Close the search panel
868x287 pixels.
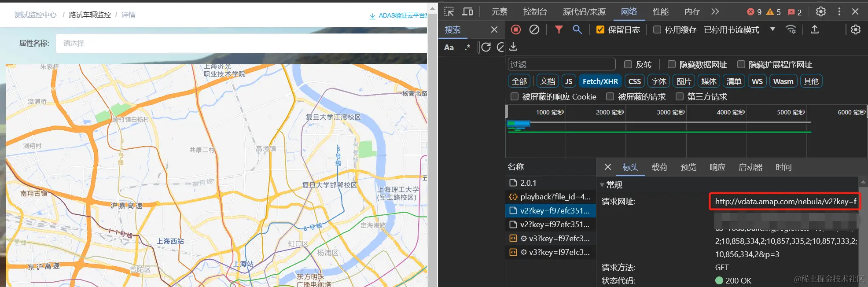(494, 29)
